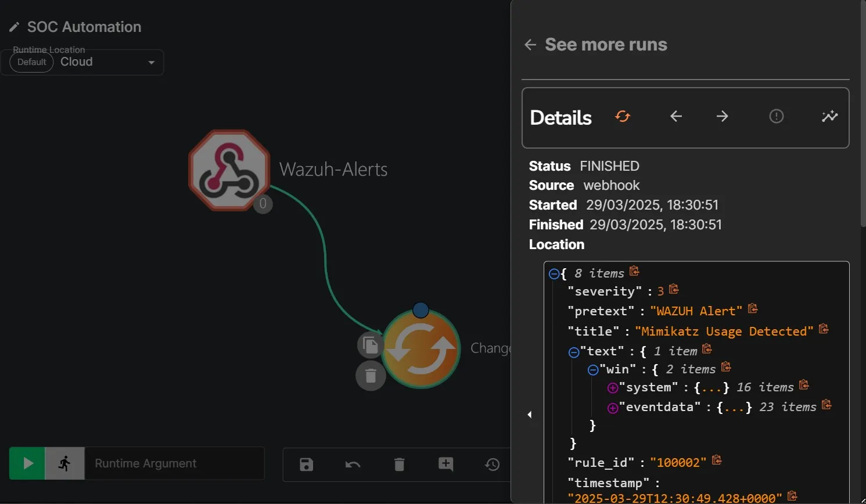Go to the previous run with left arrow
The width and height of the screenshot is (866, 504).
[x=676, y=117]
